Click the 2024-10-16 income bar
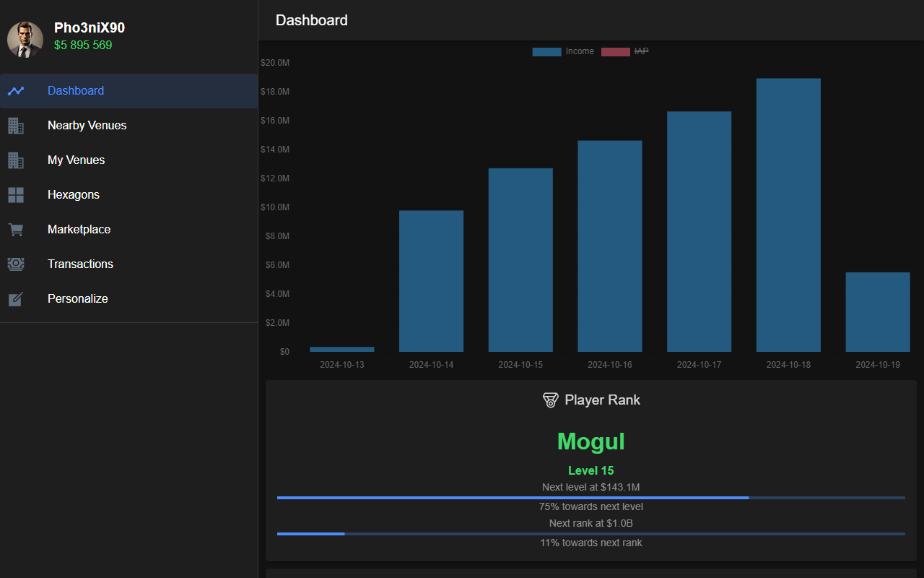The width and height of the screenshot is (924, 578). (x=610, y=246)
